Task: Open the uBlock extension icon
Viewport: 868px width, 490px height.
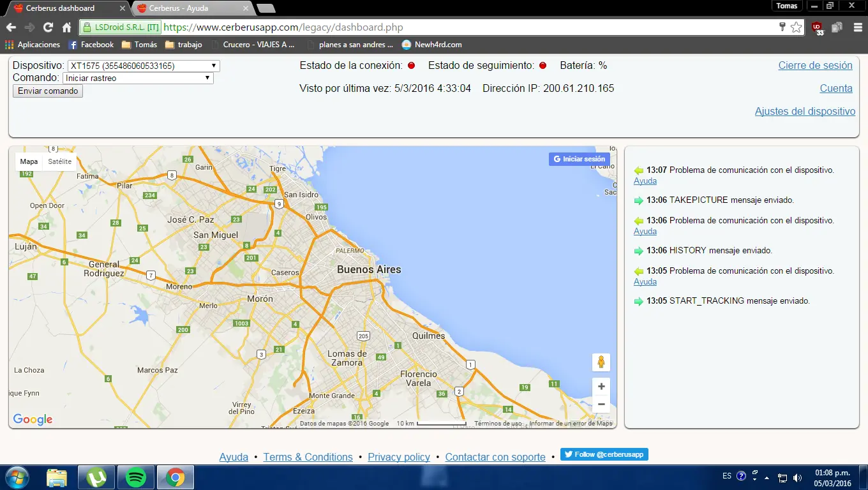Action: pos(818,27)
